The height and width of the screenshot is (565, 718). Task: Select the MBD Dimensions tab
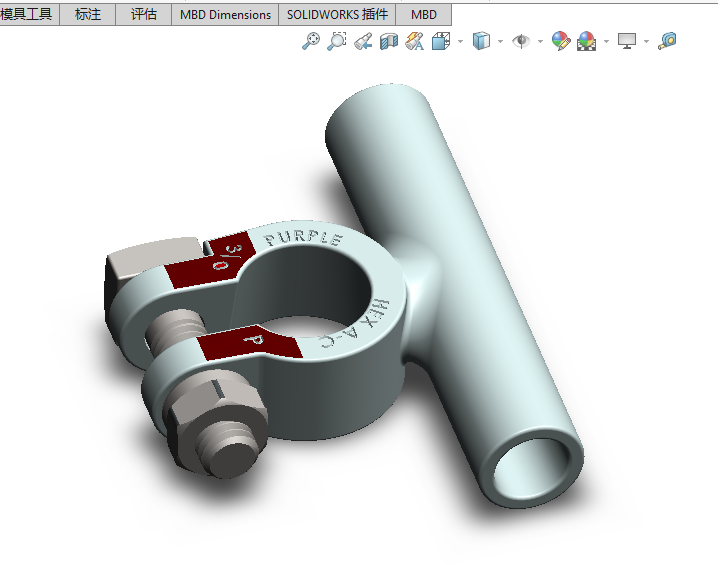click(225, 15)
